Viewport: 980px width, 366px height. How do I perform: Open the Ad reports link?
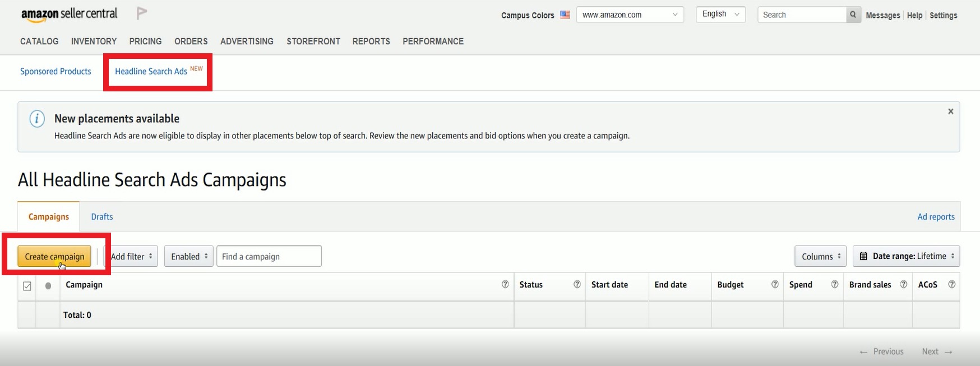(x=936, y=217)
